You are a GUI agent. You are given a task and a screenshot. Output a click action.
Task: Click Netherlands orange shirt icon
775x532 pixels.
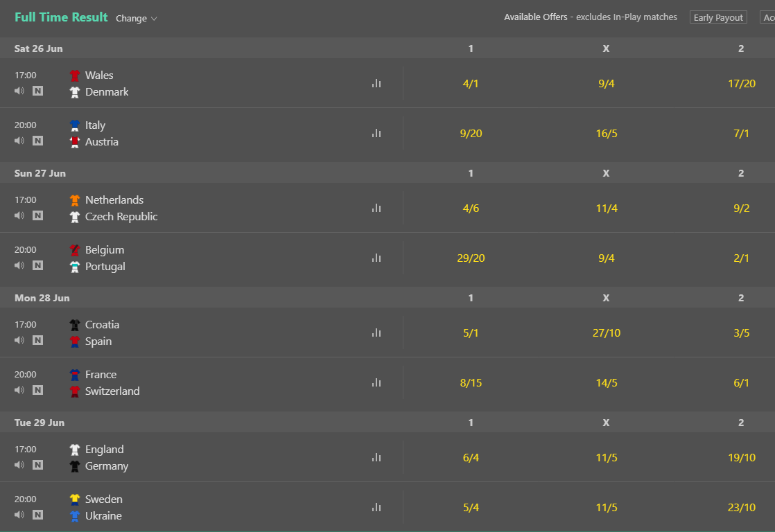(75, 200)
